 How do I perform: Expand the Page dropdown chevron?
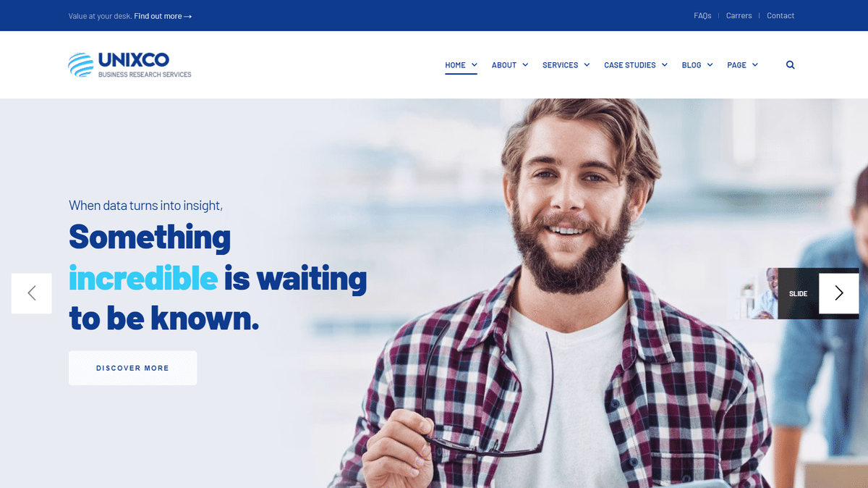tap(755, 64)
